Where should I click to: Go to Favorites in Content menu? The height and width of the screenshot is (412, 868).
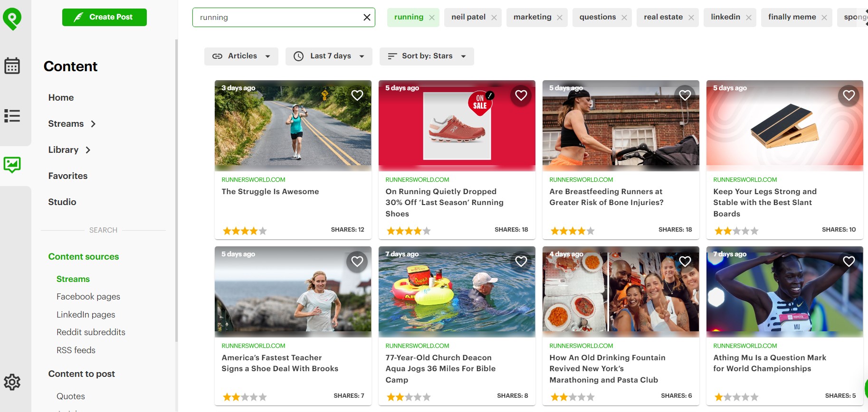(x=68, y=176)
